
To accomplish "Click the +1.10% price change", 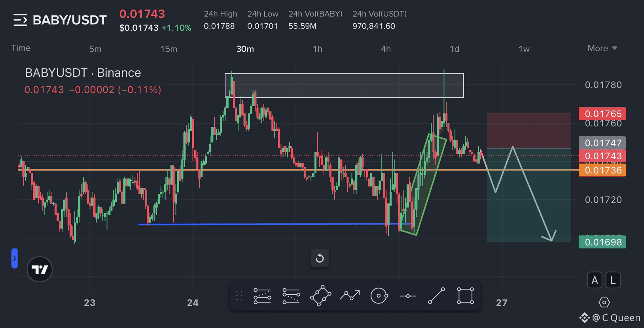I will (176, 28).
